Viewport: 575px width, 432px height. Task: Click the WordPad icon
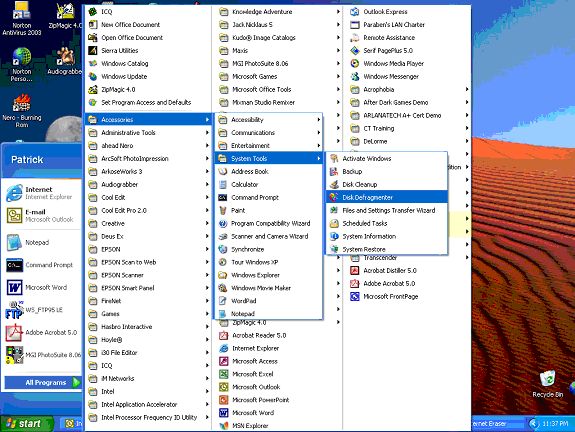223,301
